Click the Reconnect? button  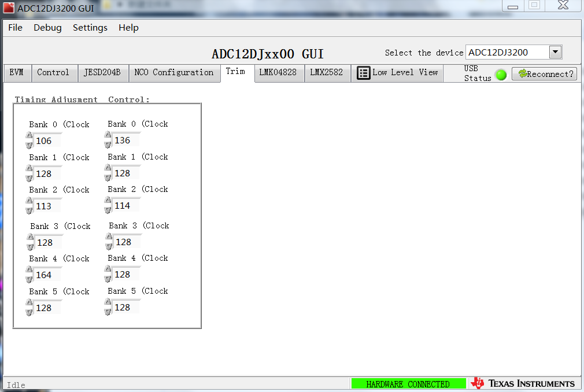[x=545, y=73]
